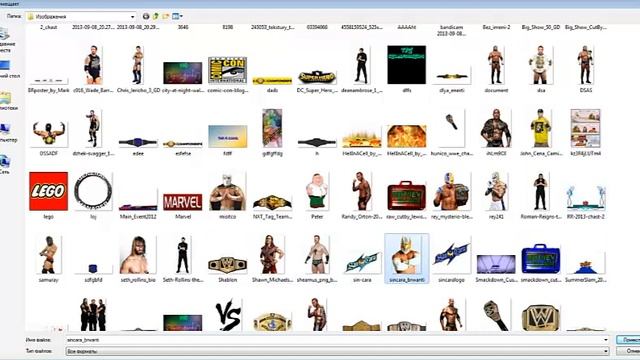Click the file name 'dadc'
This screenshot has width=640, height=360.
coord(272,90)
